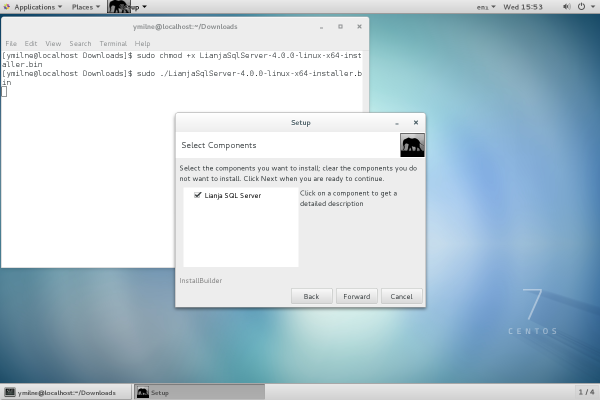Expand the Places dropdown menu
This screenshot has height=400, width=600.
click(88, 7)
